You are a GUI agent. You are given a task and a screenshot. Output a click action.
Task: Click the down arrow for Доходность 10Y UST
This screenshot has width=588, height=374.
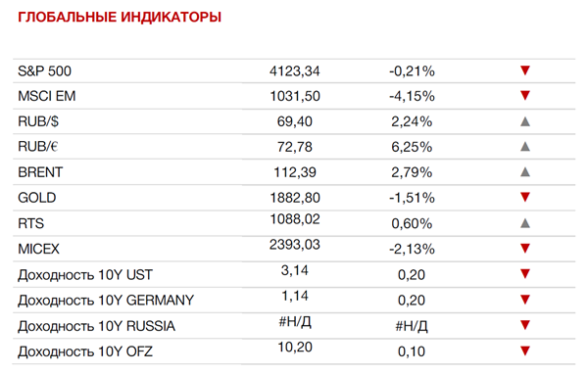click(x=525, y=273)
